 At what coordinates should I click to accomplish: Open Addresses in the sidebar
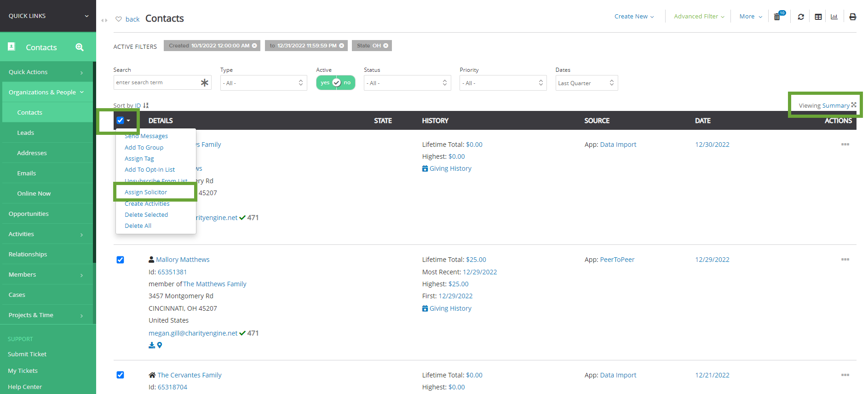[32, 153]
